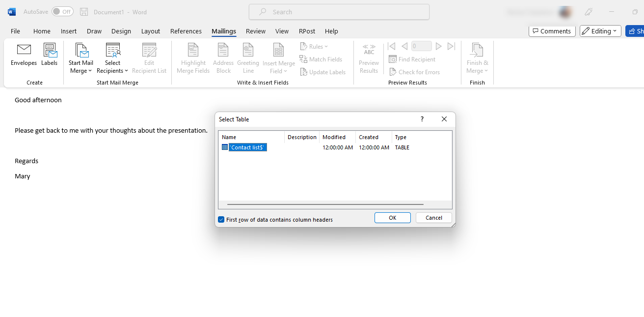Open the Editing mode dropdown
Viewport: 644px width, 317px height.
tap(600, 31)
